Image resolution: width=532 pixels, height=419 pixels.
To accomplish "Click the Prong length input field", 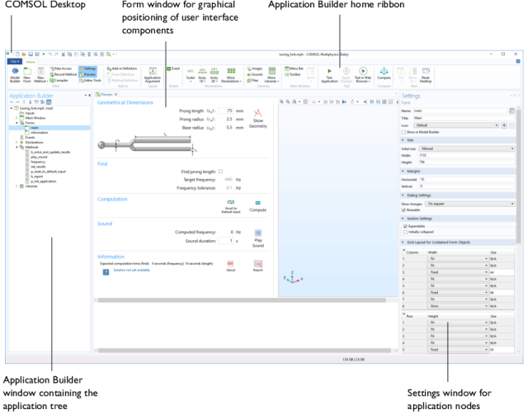I will (228, 111).
